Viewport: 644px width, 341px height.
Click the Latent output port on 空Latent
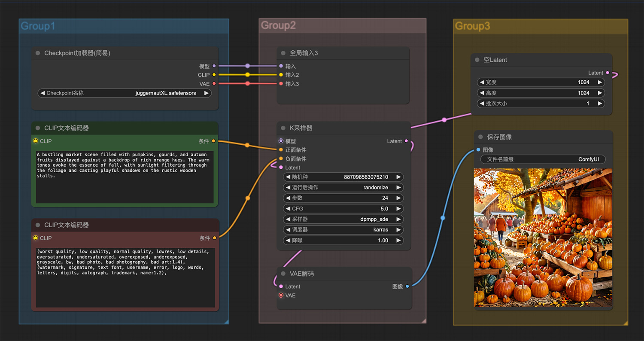click(608, 73)
